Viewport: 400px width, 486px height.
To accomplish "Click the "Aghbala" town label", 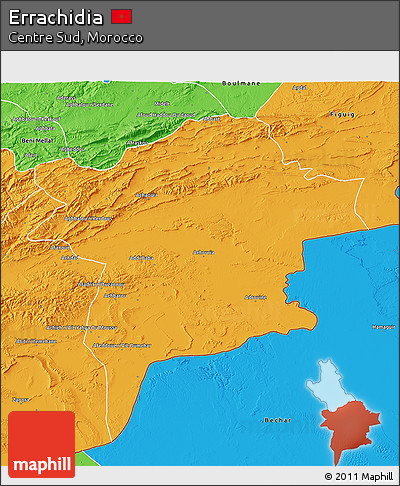I will click(x=45, y=128).
